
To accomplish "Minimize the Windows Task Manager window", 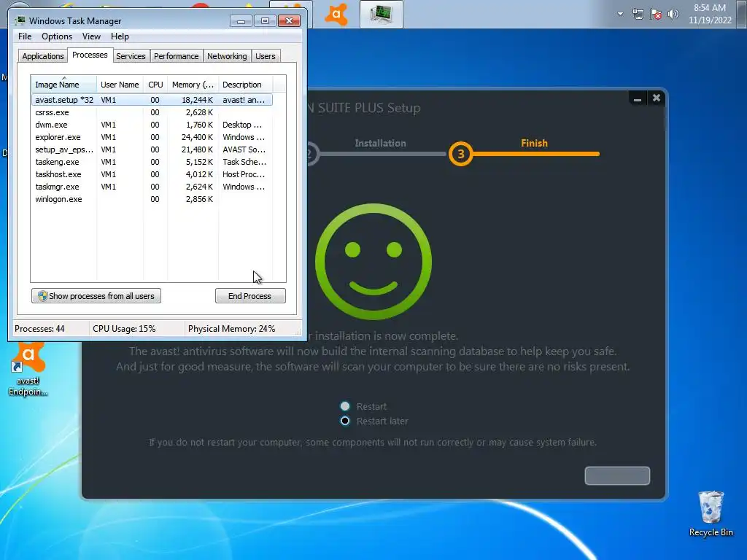I will 241,21.
